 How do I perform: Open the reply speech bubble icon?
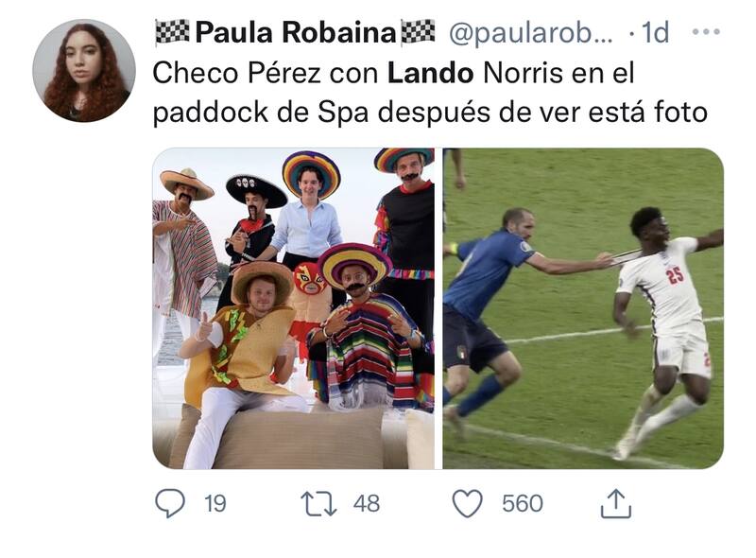tap(170, 503)
